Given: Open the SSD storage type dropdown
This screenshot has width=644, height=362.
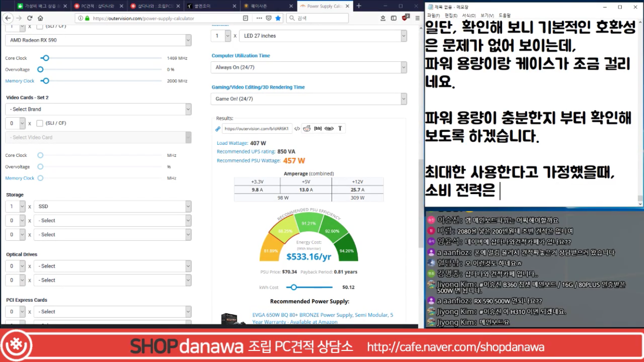Looking at the screenshot, I should 112,206.
